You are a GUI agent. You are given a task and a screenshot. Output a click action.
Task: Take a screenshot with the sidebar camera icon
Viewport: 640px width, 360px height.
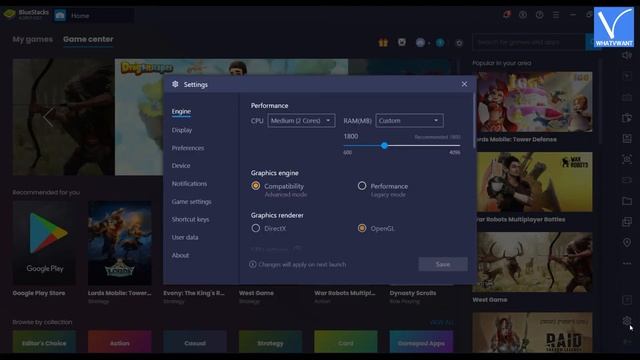point(627,160)
